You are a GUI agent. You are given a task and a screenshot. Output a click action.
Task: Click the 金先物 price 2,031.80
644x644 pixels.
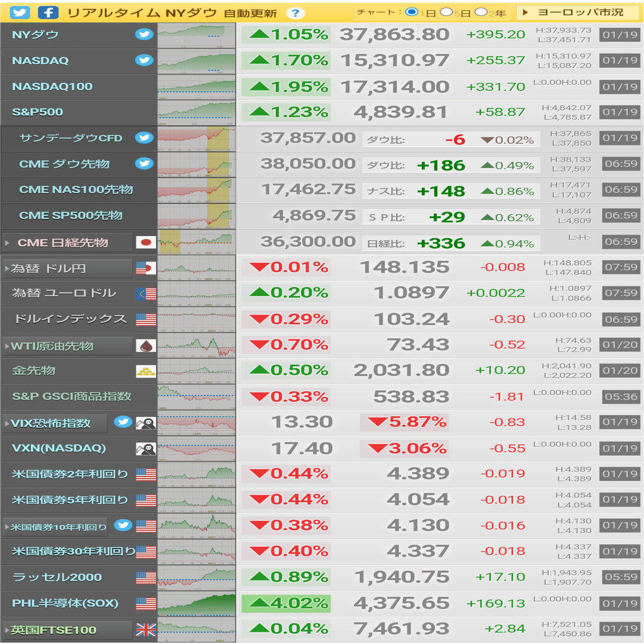click(402, 370)
